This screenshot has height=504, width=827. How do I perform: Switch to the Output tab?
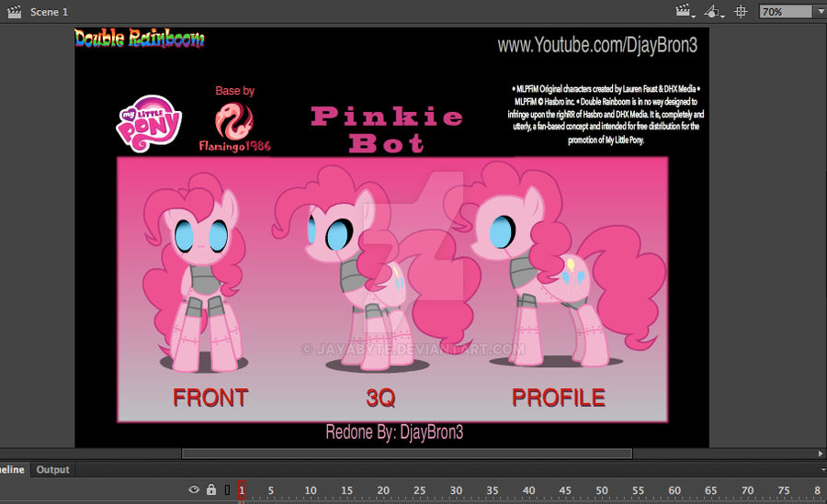pos(52,469)
